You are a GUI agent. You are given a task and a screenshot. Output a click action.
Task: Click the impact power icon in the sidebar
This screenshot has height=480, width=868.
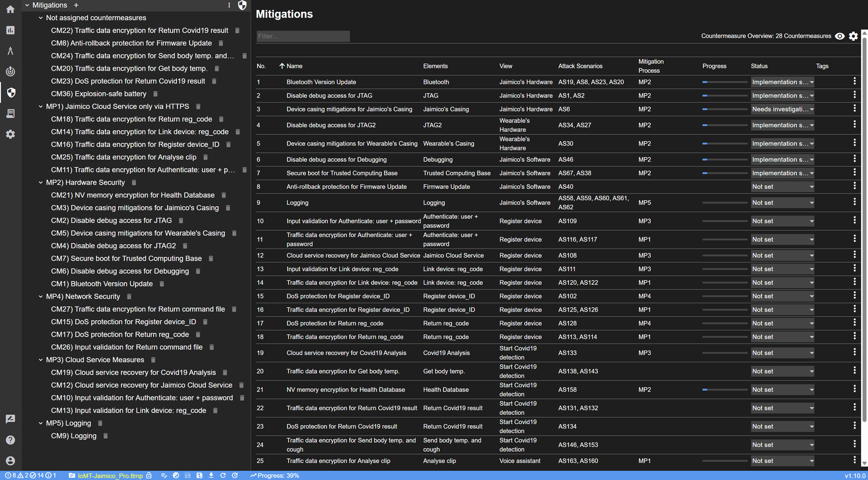[10, 71]
